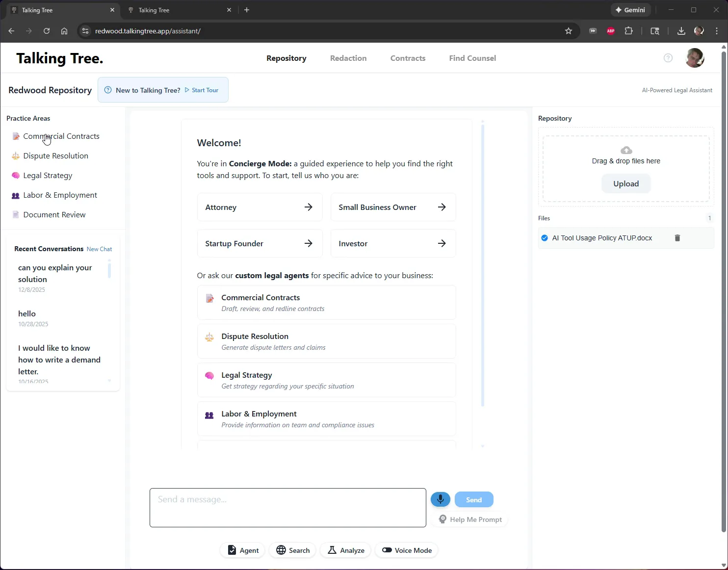The width and height of the screenshot is (728, 570).
Task: Reload the page
Action: (x=47, y=31)
